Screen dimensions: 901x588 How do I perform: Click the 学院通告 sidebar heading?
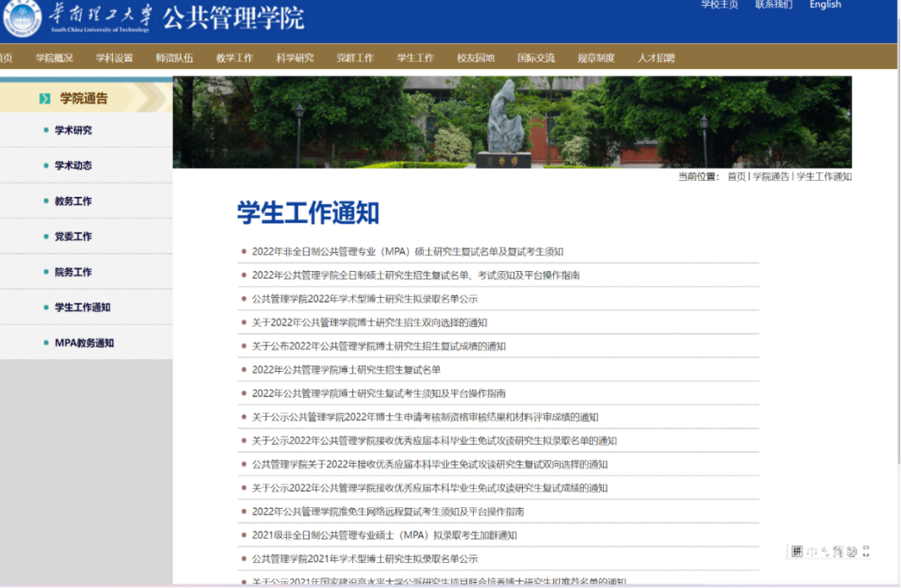84,98
